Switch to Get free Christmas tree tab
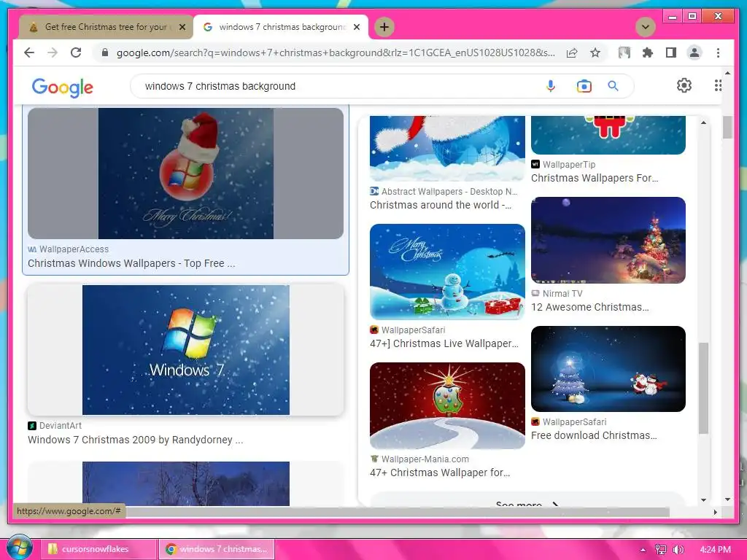The image size is (747, 560). [105, 27]
